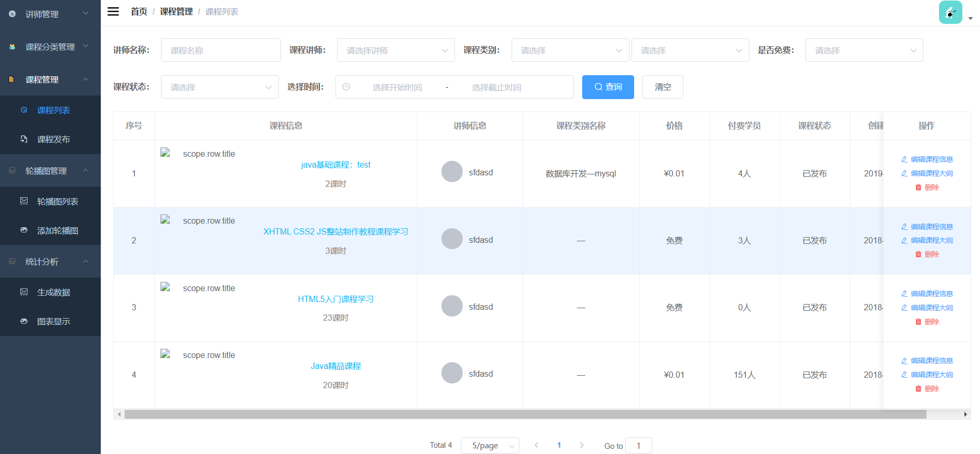The height and width of the screenshot is (454, 980).
Task: Open 生成数据 in the sidebar
Action: pyautogui.click(x=50, y=292)
